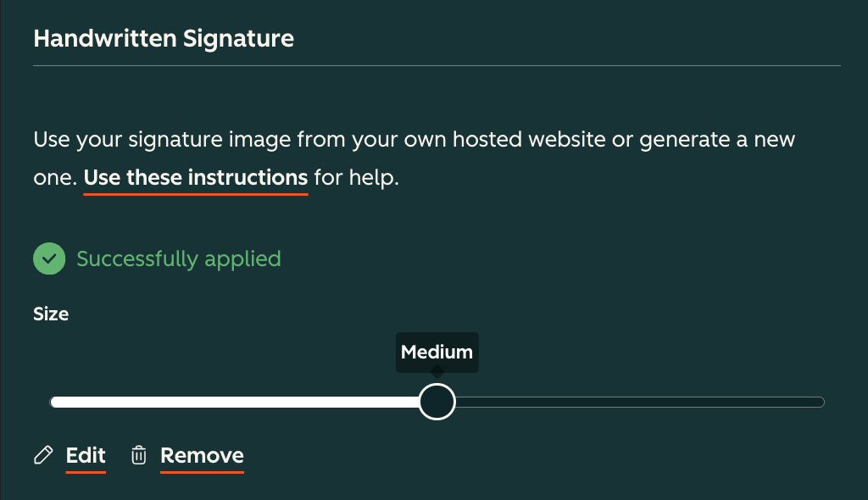Click the Medium tooltip above the slider

[x=437, y=352]
